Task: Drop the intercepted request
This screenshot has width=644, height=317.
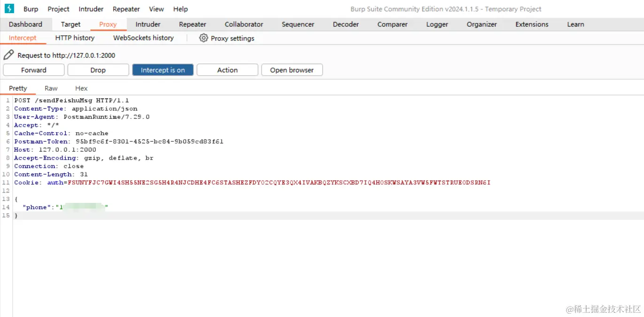Action: click(98, 70)
